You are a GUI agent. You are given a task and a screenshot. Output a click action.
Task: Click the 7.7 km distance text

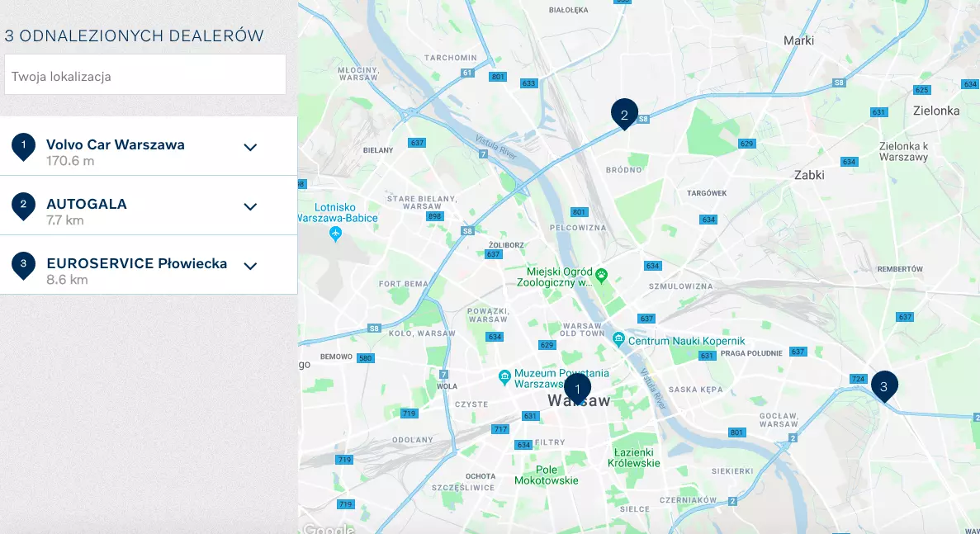[65, 220]
